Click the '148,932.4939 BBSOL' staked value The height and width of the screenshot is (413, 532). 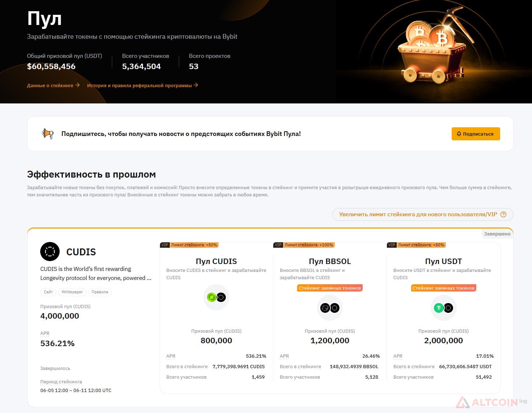[354, 366]
